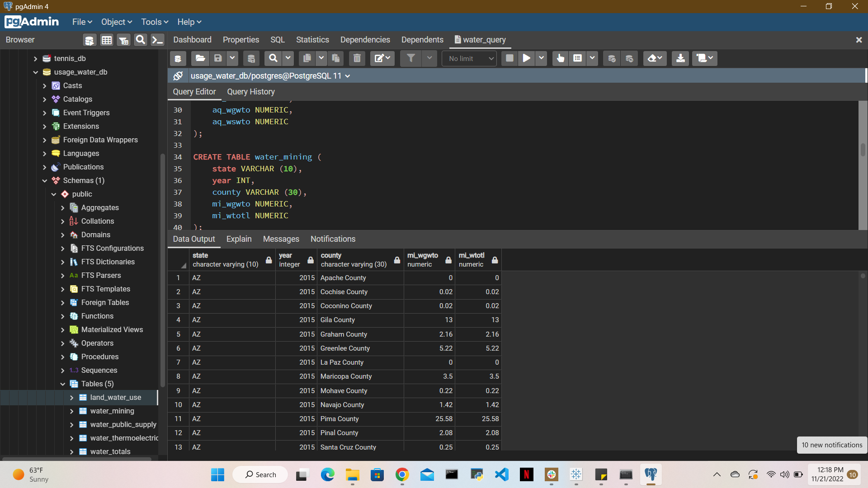Switch to the Dashboard tab
Image resolution: width=868 pixels, height=488 pixels.
coord(192,40)
